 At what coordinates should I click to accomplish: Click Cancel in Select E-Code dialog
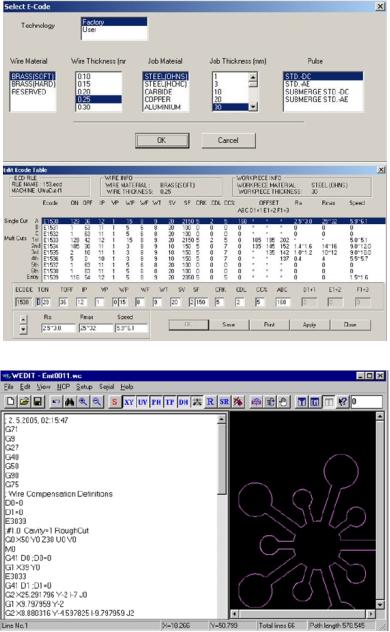[228, 140]
